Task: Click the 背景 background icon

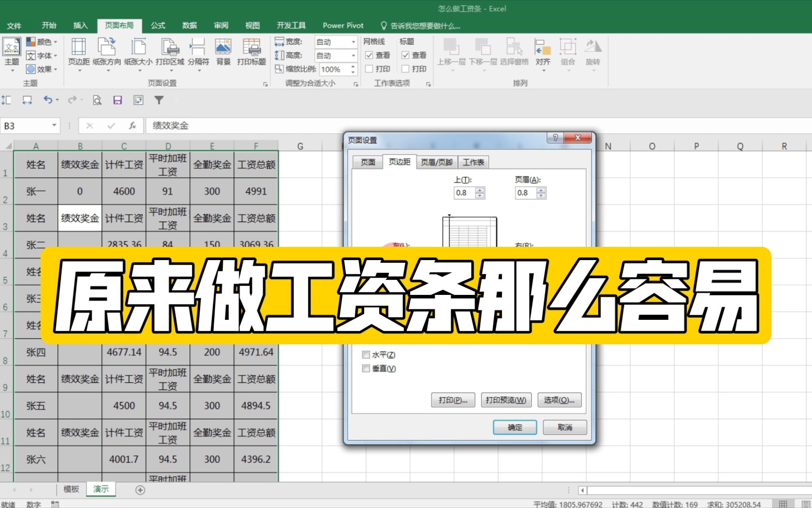Action: point(223,52)
